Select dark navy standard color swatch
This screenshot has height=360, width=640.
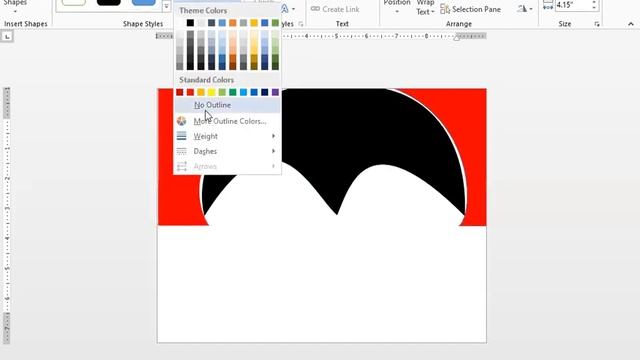click(x=264, y=92)
